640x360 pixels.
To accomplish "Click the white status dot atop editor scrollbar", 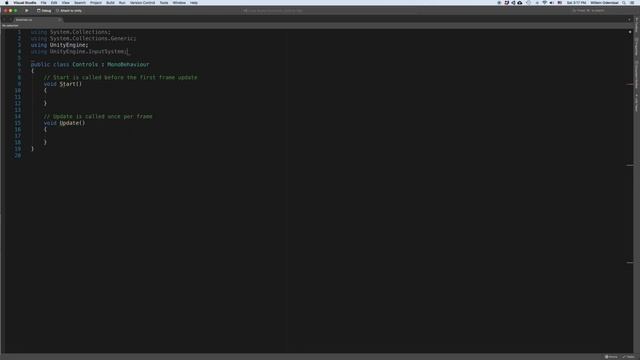I will tap(630, 32).
